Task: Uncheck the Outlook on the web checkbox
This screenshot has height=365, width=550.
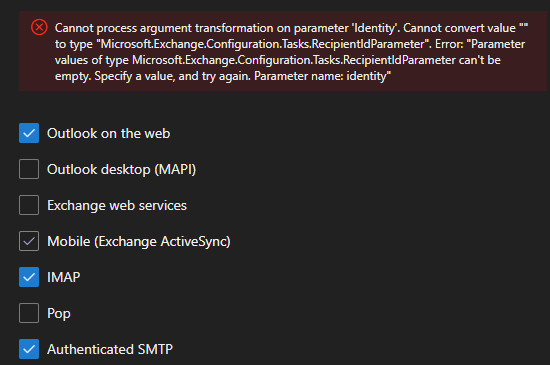Action: [x=29, y=133]
